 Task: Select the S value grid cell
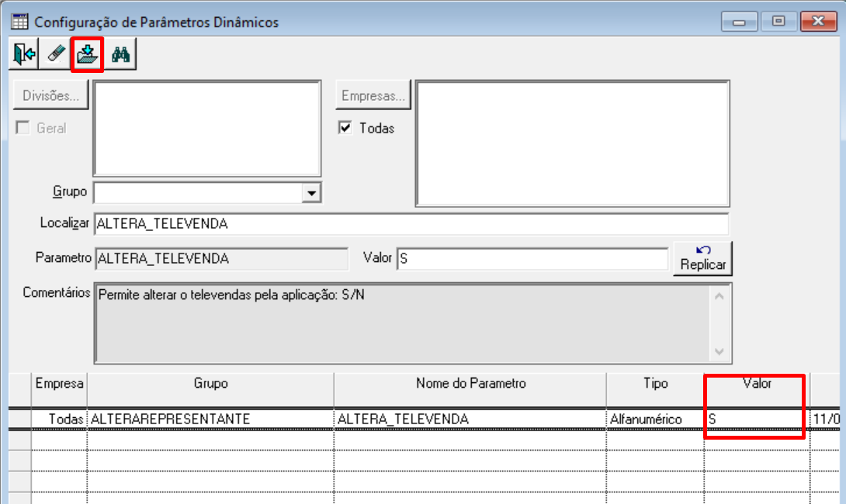757,419
